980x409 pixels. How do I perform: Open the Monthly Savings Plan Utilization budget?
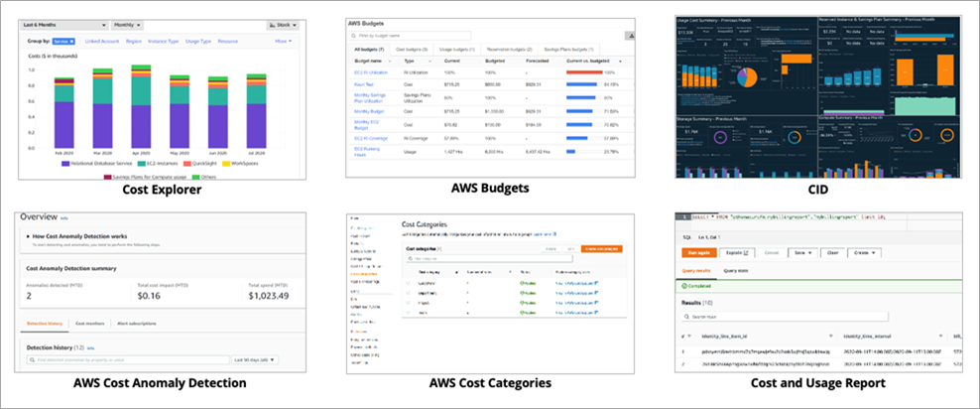coord(371,97)
